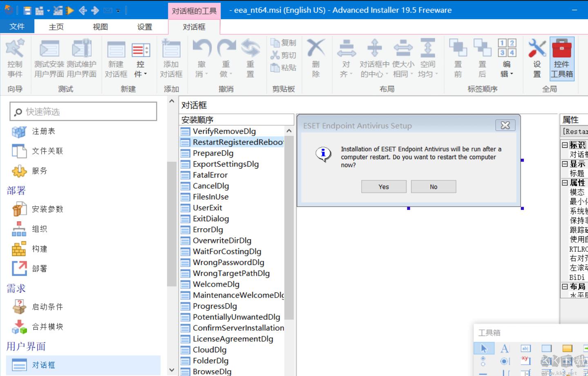The width and height of the screenshot is (588, 376).
Task: Switch to the 视图 ribbon tab
Action: (x=100, y=26)
